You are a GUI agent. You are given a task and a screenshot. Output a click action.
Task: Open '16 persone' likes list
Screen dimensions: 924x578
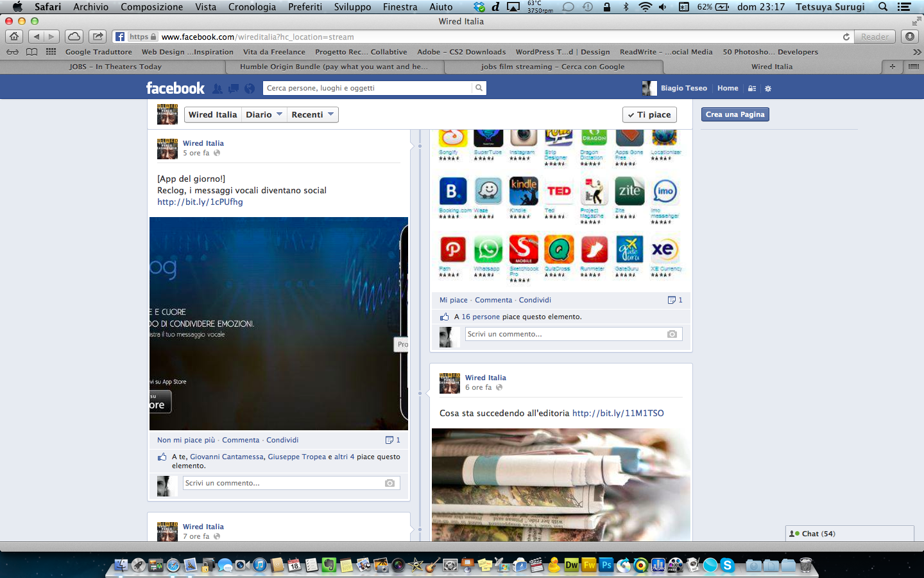(x=481, y=317)
